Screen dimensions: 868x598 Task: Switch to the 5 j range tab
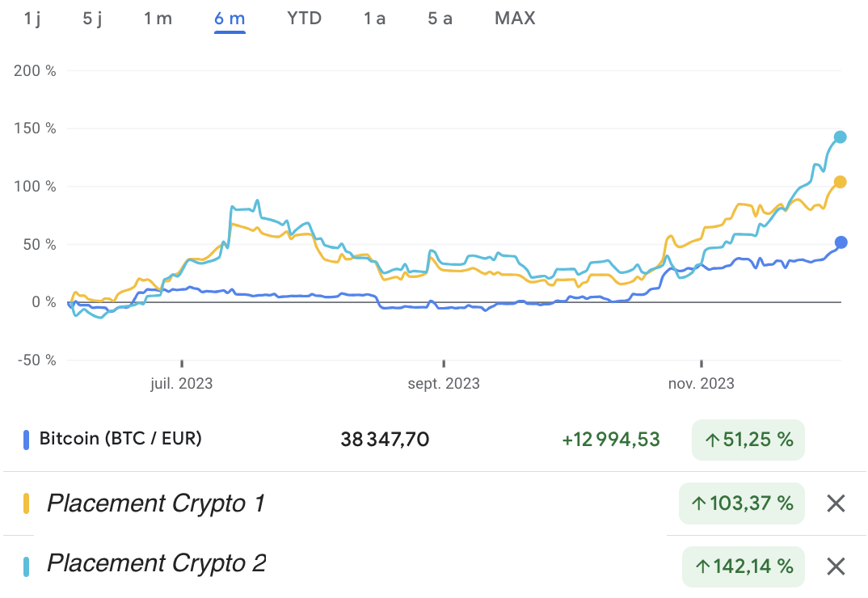coord(93,18)
